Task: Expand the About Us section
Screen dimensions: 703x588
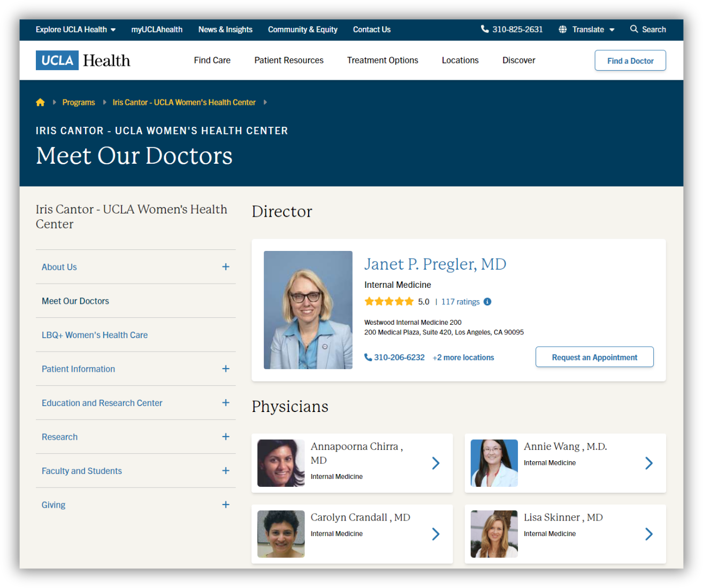Action: click(226, 267)
